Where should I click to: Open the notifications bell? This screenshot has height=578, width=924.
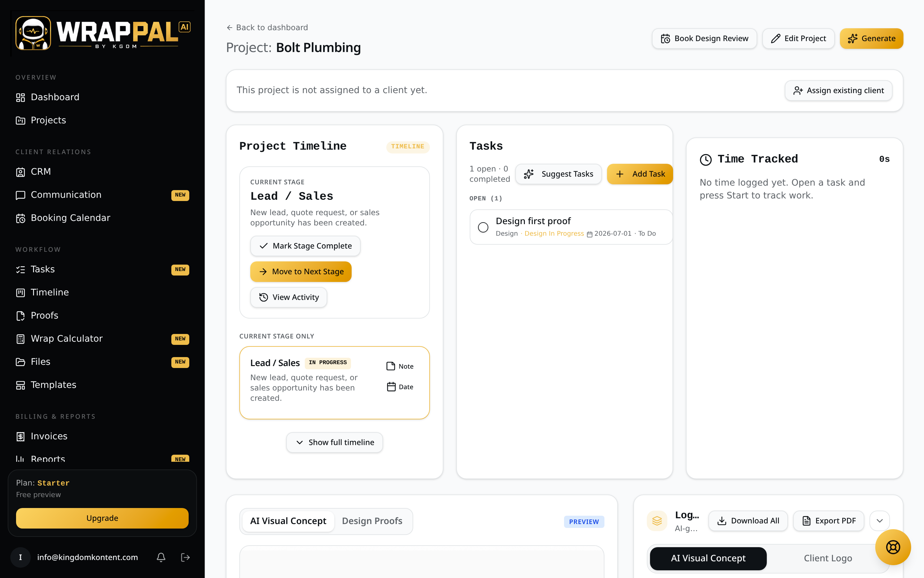click(x=161, y=557)
